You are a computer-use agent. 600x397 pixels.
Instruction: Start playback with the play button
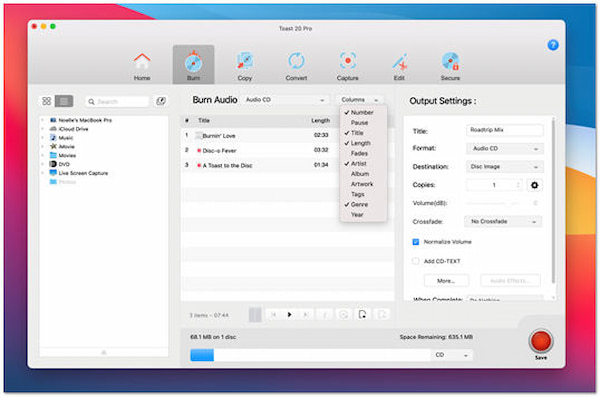point(289,315)
